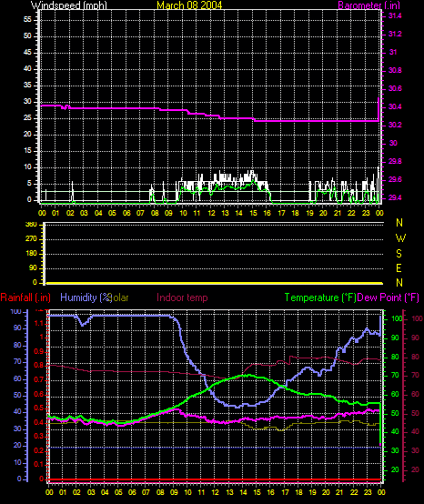424x504 pixels.
Task: Click the Windspeed (mph) axis label
Action: (69, 5)
